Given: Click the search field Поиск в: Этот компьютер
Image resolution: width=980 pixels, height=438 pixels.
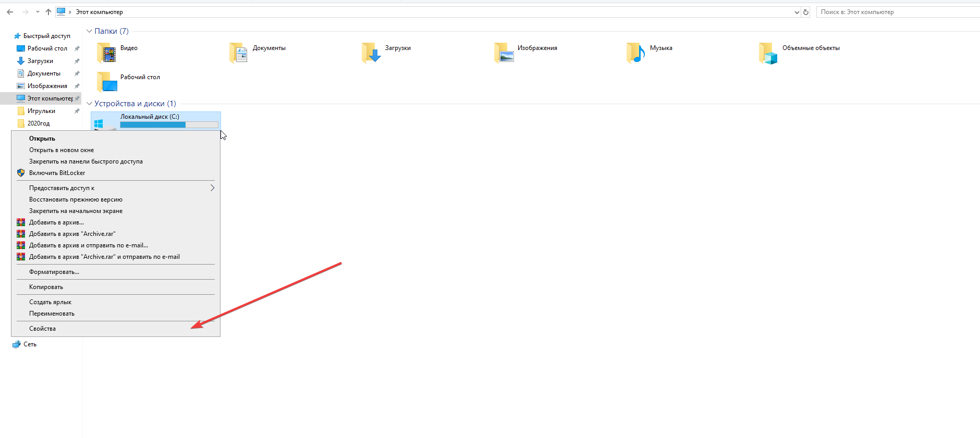Looking at the screenshot, I should point(897,12).
